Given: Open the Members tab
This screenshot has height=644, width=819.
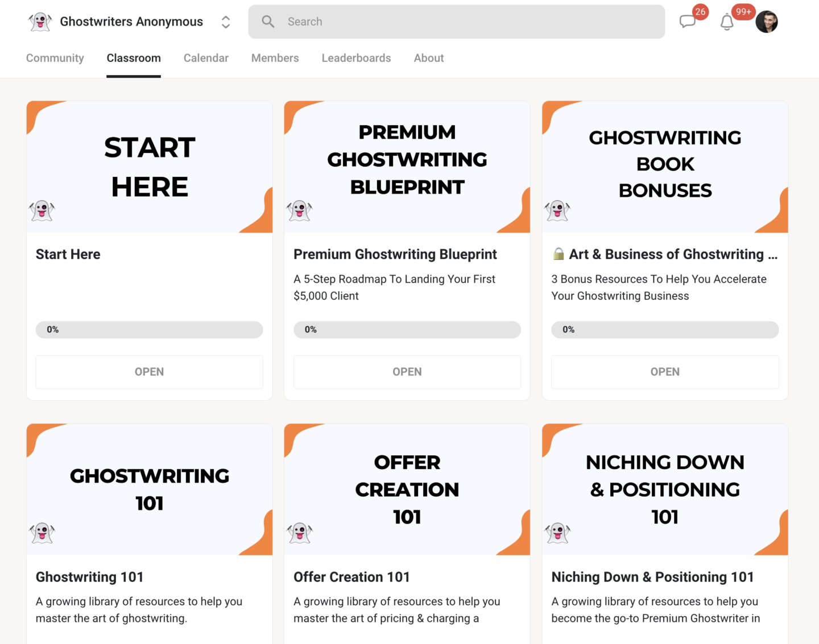Looking at the screenshot, I should click(275, 58).
